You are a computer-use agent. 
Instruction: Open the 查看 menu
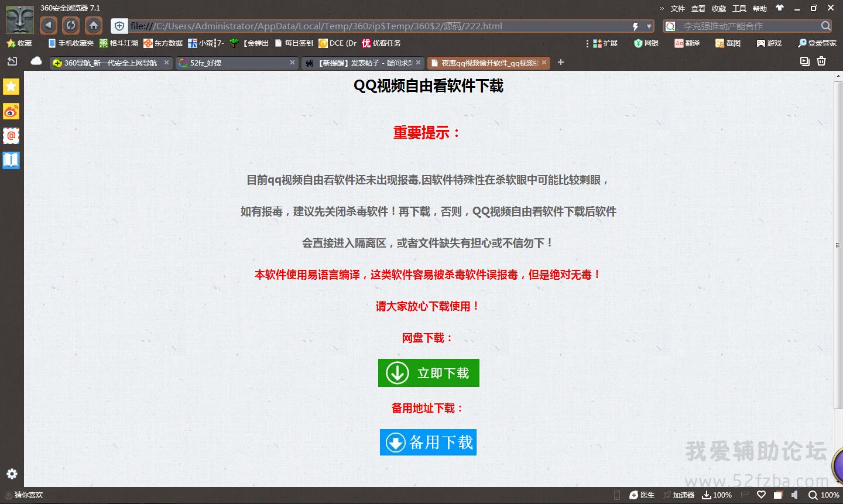point(698,8)
